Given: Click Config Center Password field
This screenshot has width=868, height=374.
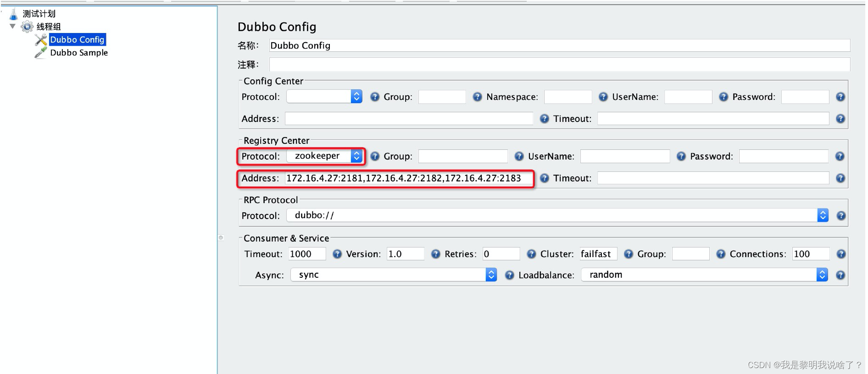Looking at the screenshot, I should tap(805, 97).
